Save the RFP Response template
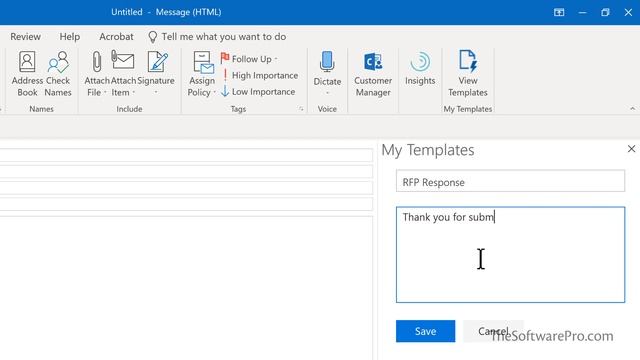The image size is (640, 360). [425, 331]
